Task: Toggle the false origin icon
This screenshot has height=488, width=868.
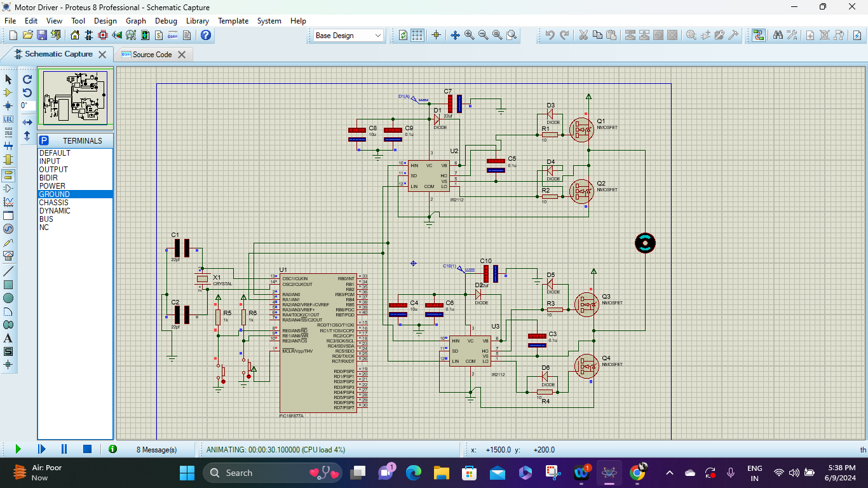Action: (436, 35)
